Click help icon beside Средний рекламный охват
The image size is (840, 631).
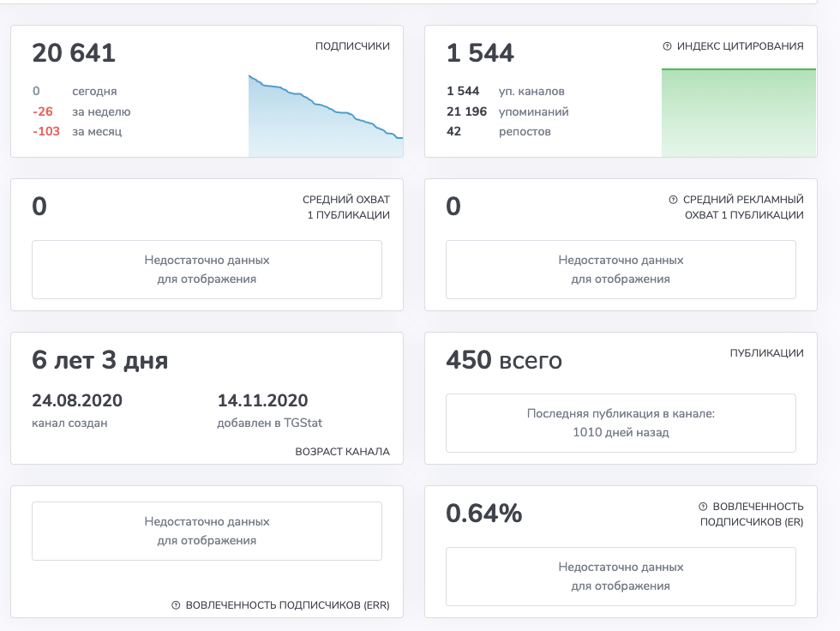pyautogui.click(x=673, y=200)
